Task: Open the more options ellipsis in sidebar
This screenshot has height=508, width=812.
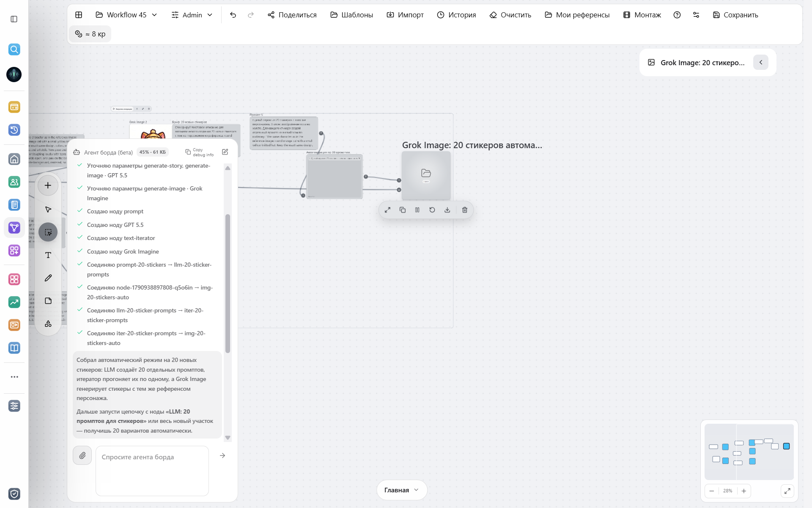Action: click(x=14, y=377)
